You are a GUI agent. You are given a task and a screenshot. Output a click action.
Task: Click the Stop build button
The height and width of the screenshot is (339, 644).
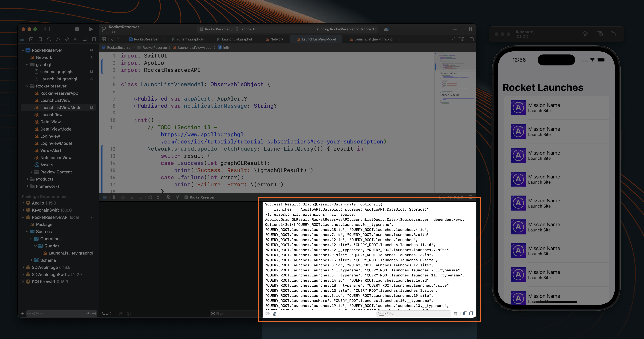pyautogui.click(x=77, y=29)
